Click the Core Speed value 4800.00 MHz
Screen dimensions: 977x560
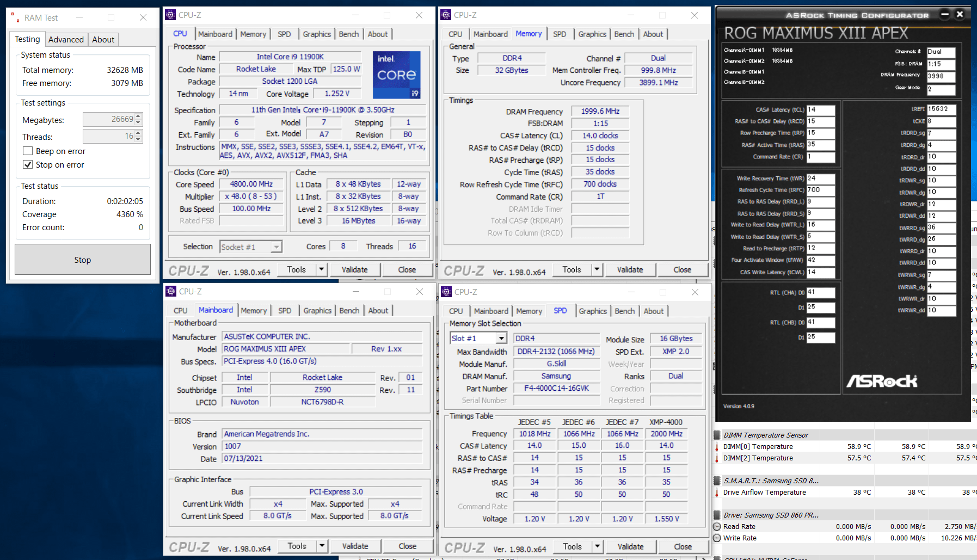(251, 184)
